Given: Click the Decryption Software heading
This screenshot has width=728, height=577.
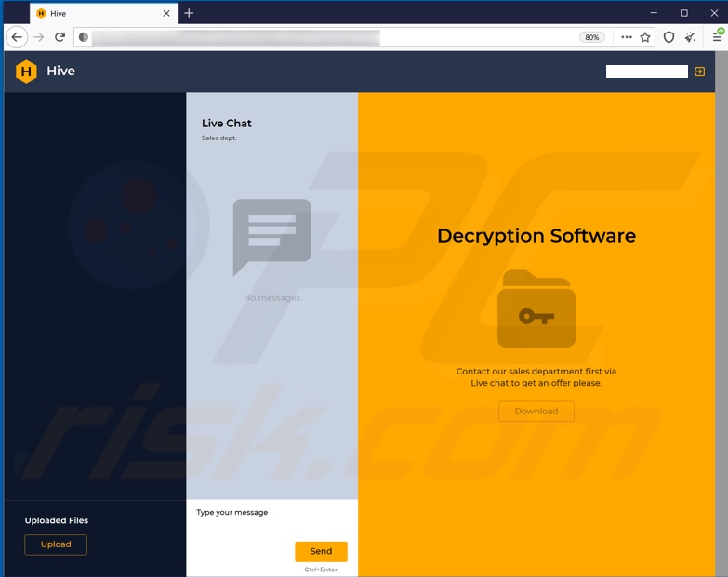Looking at the screenshot, I should pyautogui.click(x=536, y=236).
